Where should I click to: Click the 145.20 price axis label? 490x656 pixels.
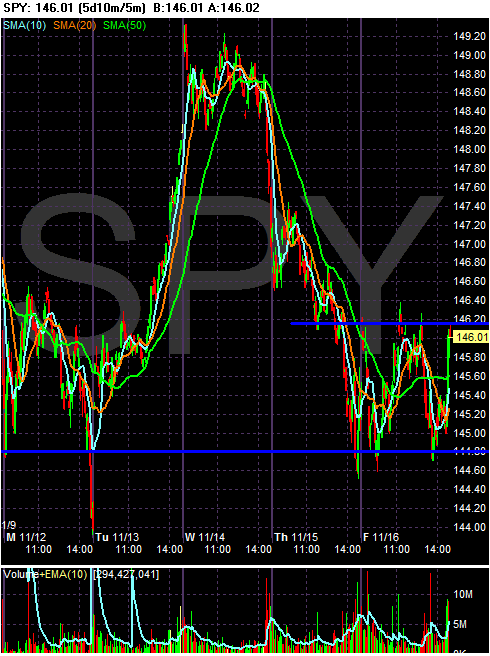pyautogui.click(x=469, y=414)
